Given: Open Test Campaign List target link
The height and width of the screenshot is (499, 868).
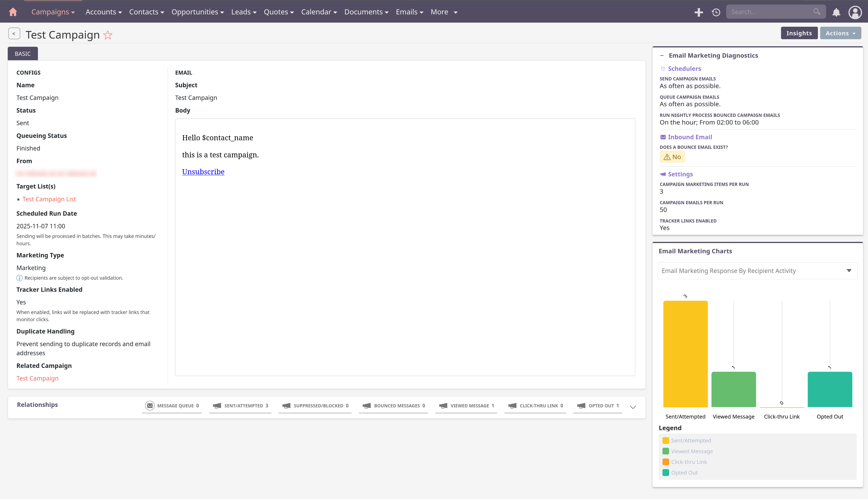Looking at the screenshot, I should [49, 199].
